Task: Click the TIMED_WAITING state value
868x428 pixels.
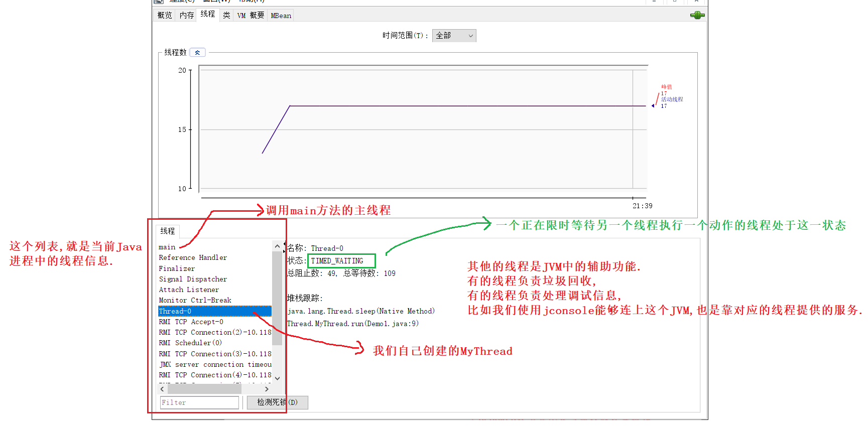Action: click(337, 261)
